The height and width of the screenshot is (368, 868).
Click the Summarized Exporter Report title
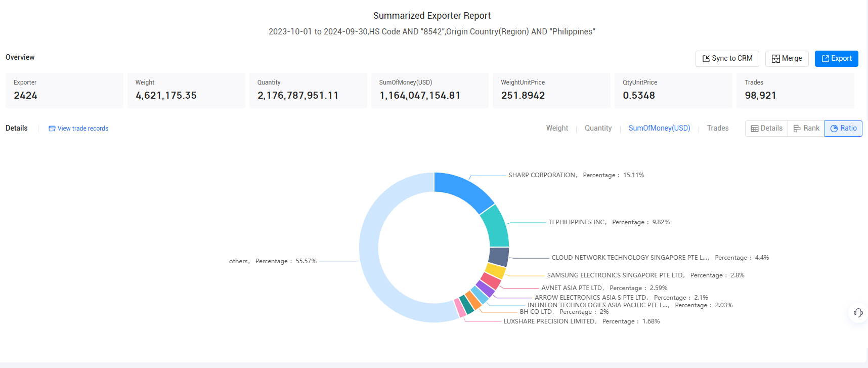click(432, 16)
